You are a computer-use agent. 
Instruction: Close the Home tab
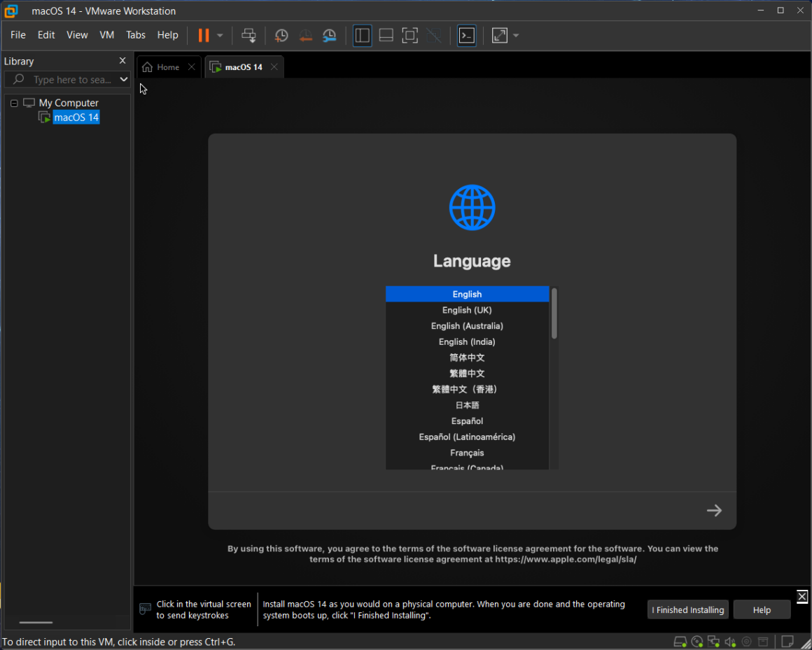pyautogui.click(x=192, y=66)
